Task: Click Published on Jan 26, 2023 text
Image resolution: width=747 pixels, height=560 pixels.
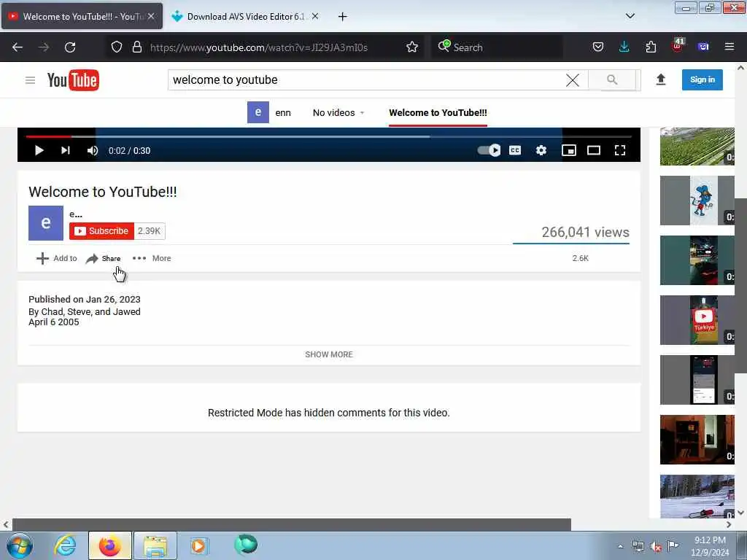Action: coord(85,300)
